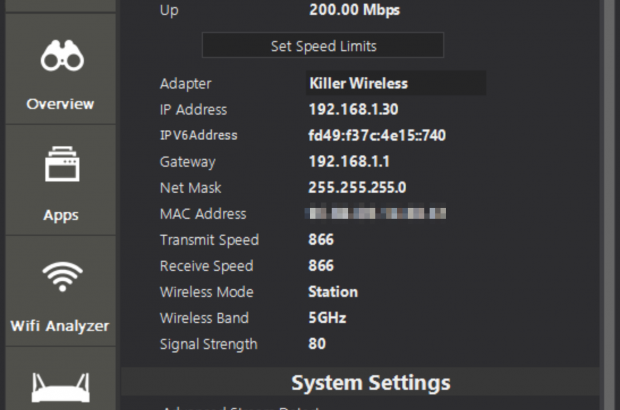The height and width of the screenshot is (410, 620).
Task: Open the Overview binoculars icon
Action: [x=61, y=60]
